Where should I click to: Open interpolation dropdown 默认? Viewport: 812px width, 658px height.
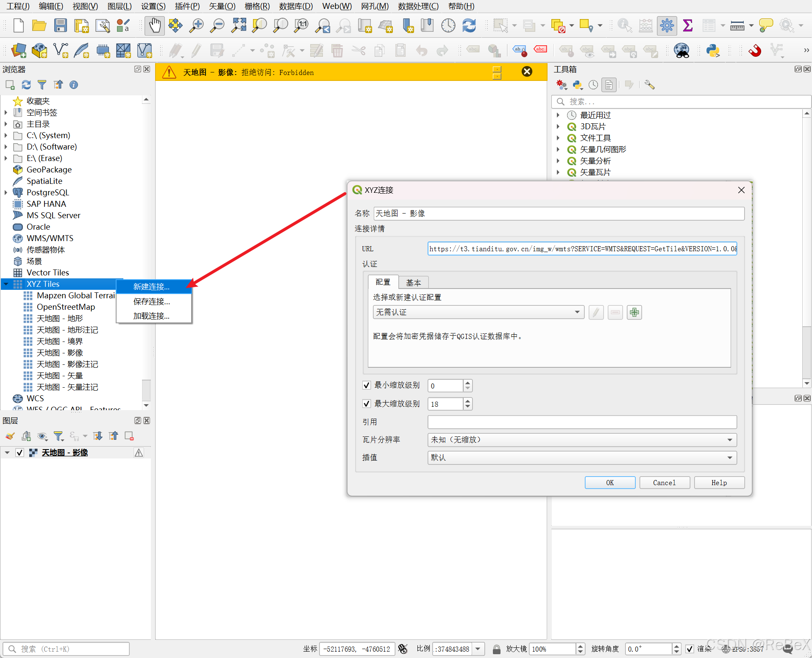(x=582, y=458)
